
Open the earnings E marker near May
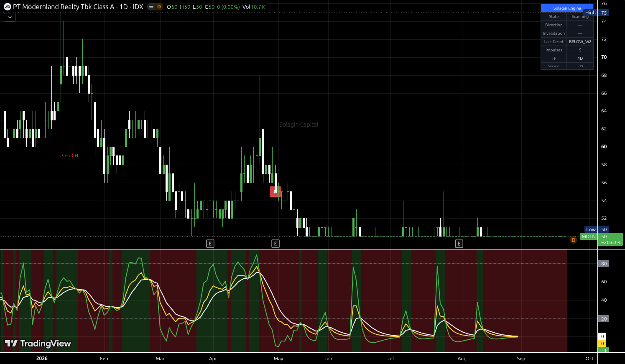[275, 244]
